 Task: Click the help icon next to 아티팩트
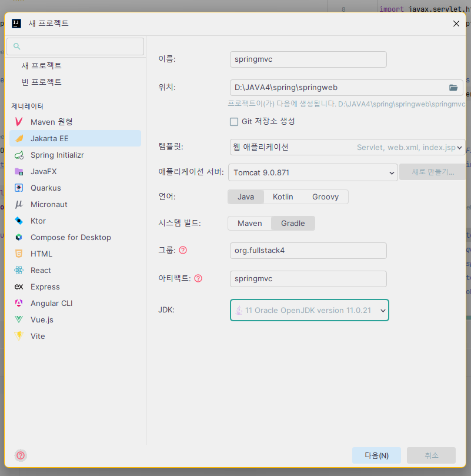click(198, 278)
